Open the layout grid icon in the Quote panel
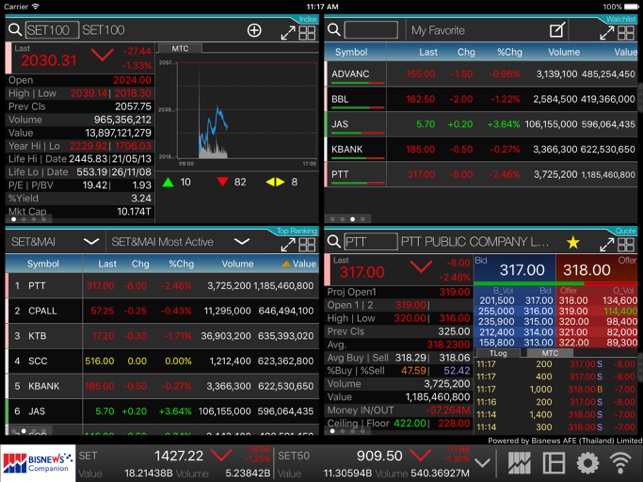643x482 pixels. (x=626, y=244)
